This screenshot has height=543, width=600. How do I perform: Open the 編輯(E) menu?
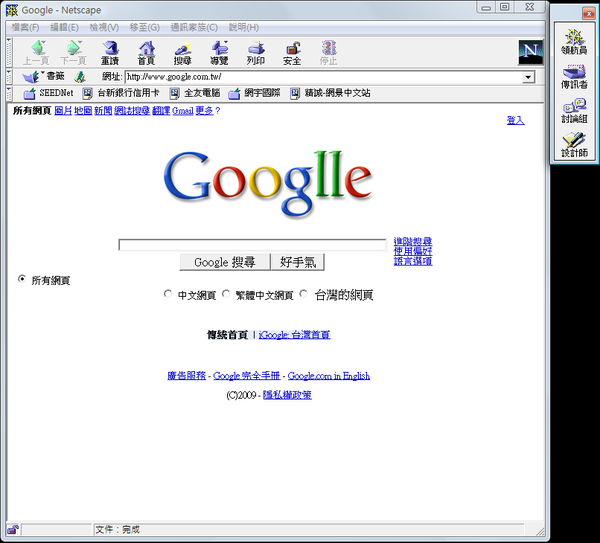click(x=64, y=28)
